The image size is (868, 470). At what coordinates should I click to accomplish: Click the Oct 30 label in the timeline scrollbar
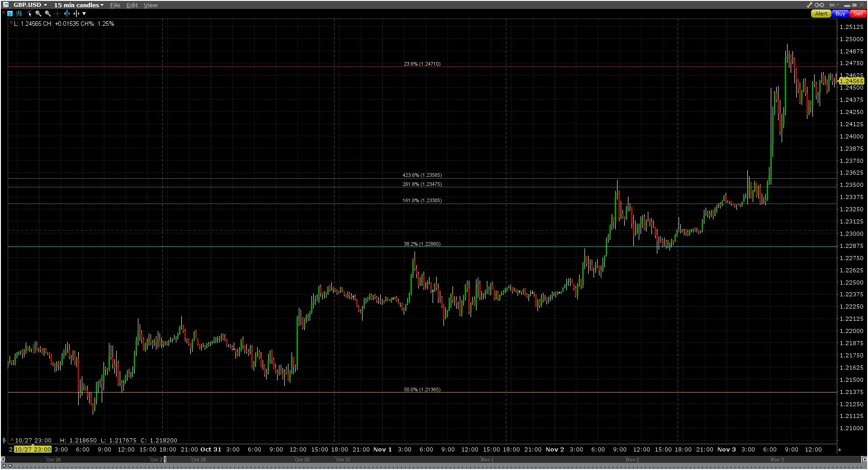[302, 460]
